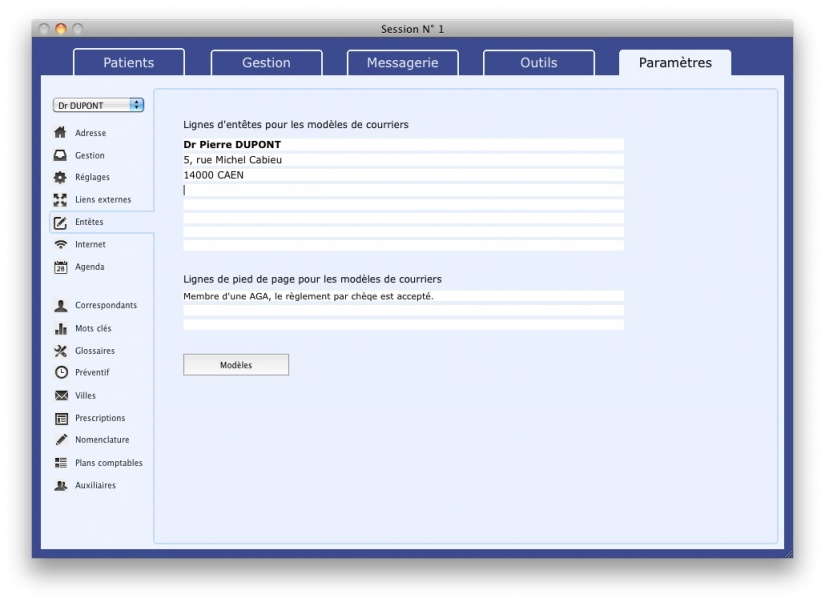
Task: Click the person icon beside Correspondants
Action: pyautogui.click(x=61, y=306)
